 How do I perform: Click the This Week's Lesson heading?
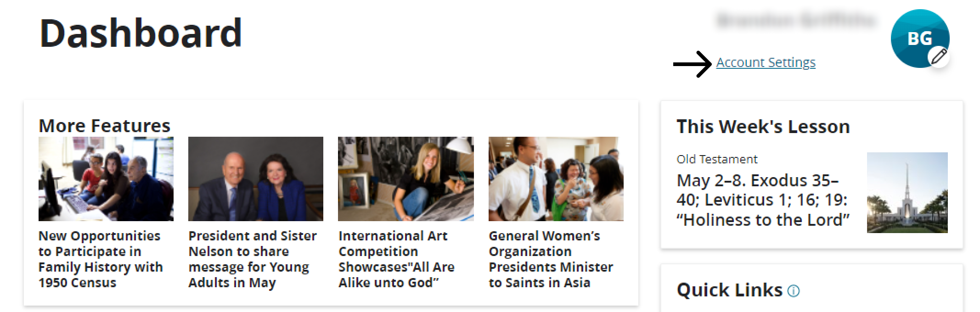[763, 127]
